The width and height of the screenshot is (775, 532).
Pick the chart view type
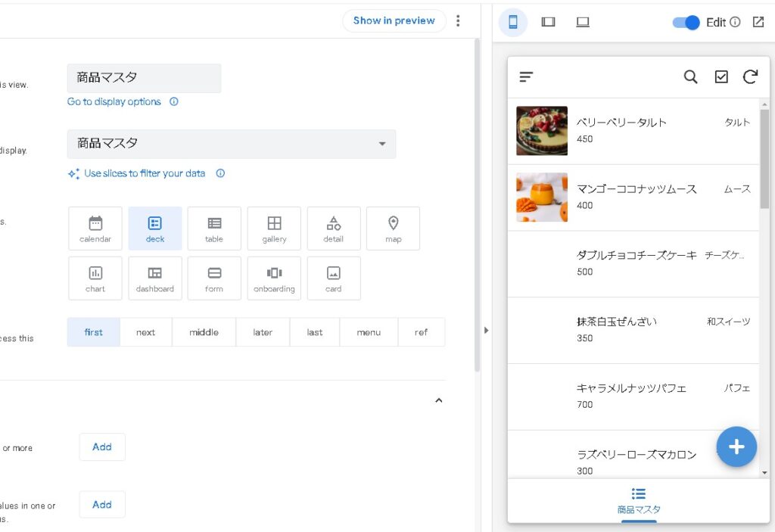click(x=95, y=278)
